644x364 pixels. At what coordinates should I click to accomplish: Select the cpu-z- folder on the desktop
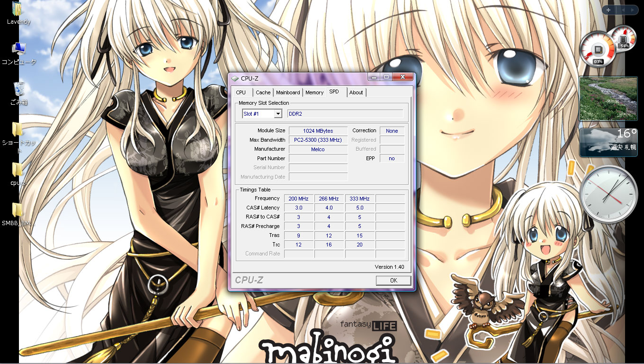click(18, 173)
